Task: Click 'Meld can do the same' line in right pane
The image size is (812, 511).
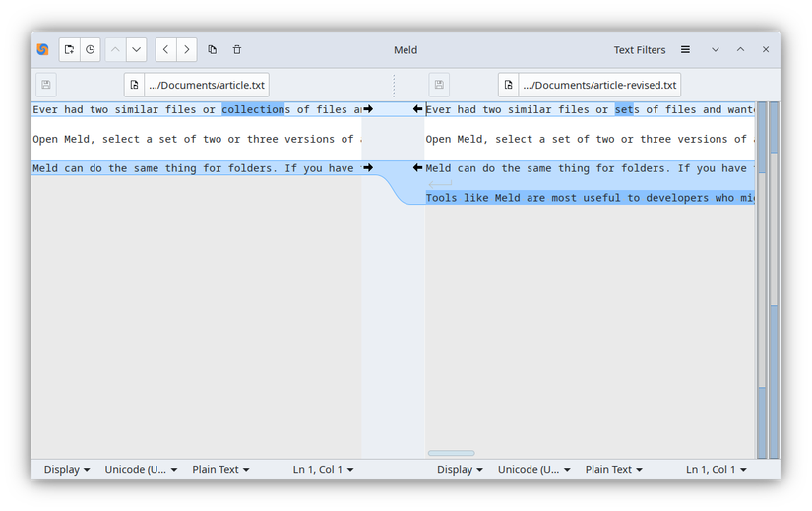Action: point(590,168)
